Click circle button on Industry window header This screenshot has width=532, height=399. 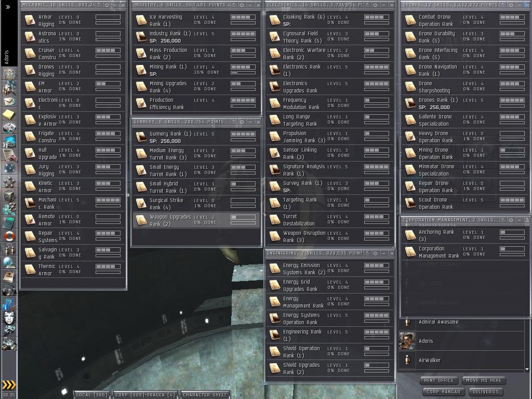point(242,5)
